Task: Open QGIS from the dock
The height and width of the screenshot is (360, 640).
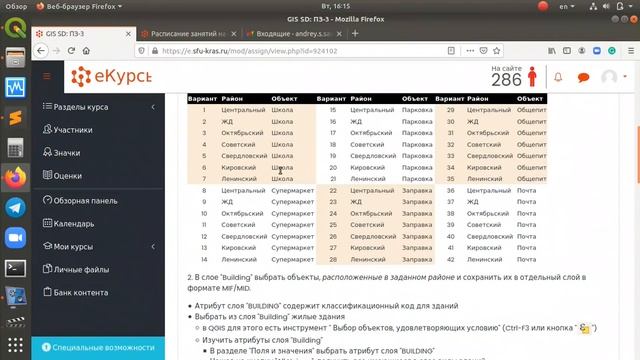Action: 15,28
